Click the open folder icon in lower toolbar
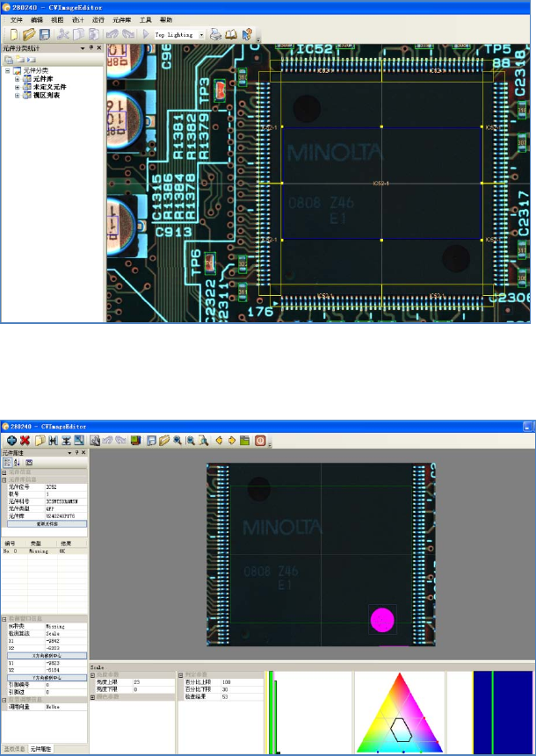Screen dimensions: 536x756 click(x=164, y=440)
